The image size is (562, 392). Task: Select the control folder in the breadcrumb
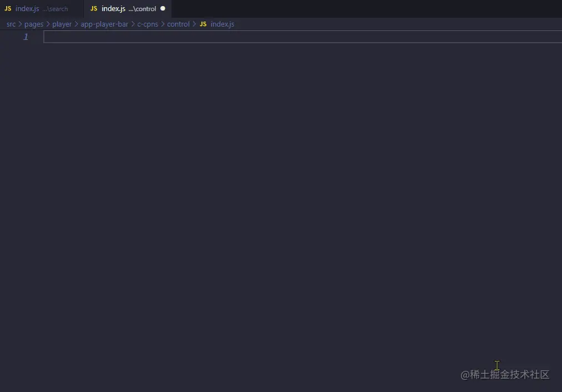click(178, 24)
